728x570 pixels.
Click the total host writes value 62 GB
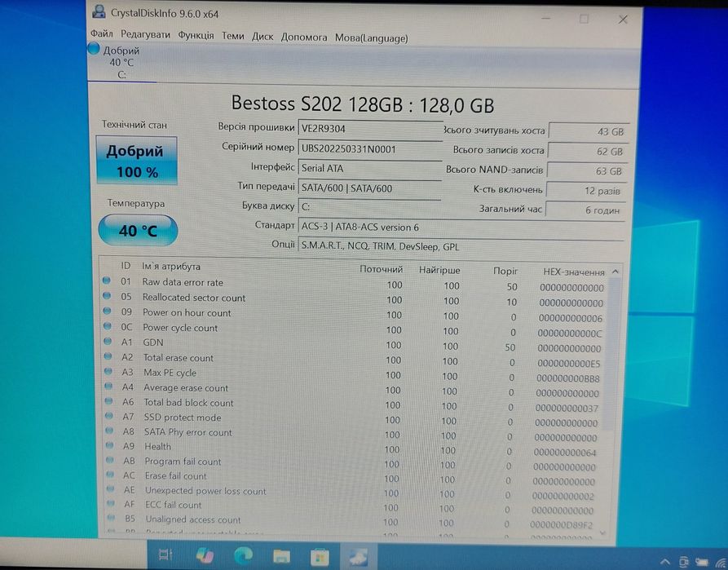[x=587, y=152]
